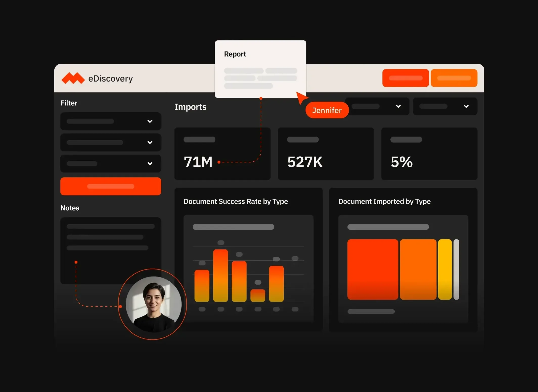The width and height of the screenshot is (538, 392).
Task: Open the rightmost Imports header dropdown
Action: 445,106
